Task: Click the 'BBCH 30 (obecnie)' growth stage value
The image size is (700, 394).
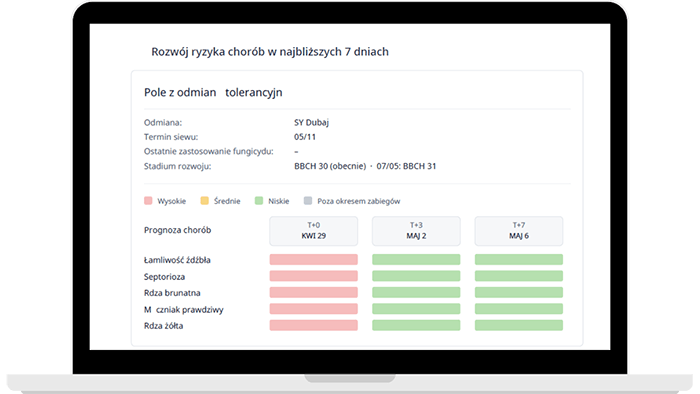Action: click(330, 166)
